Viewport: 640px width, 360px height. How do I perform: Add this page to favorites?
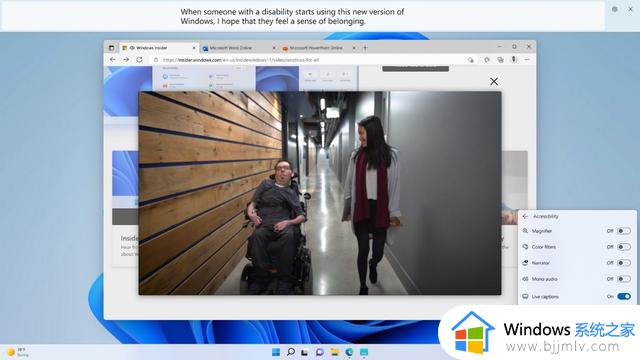471,60
